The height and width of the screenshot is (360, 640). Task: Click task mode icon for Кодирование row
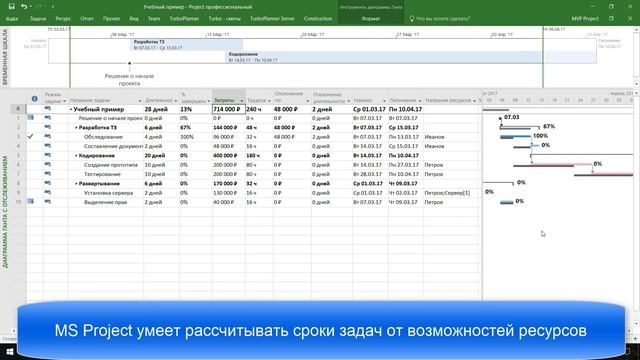[48, 155]
